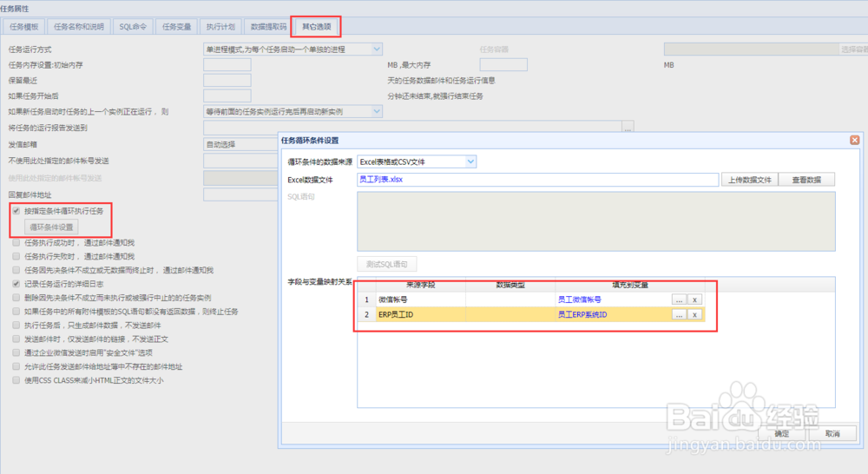Check 任务因先决条件不成立或无数据而终止时 notify option
Screen dimensions: 868x474
point(16,270)
